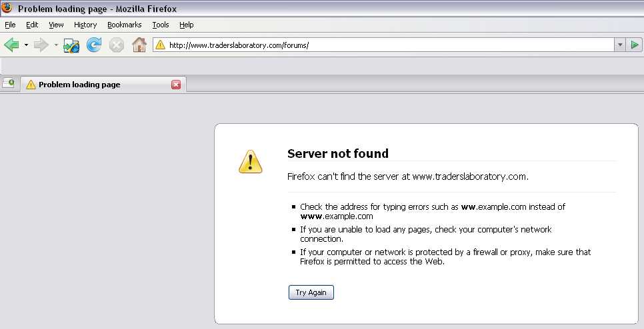The width and height of the screenshot is (644, 329).
Task: Open the Back button history dropdown
Action: coord(26,45)
